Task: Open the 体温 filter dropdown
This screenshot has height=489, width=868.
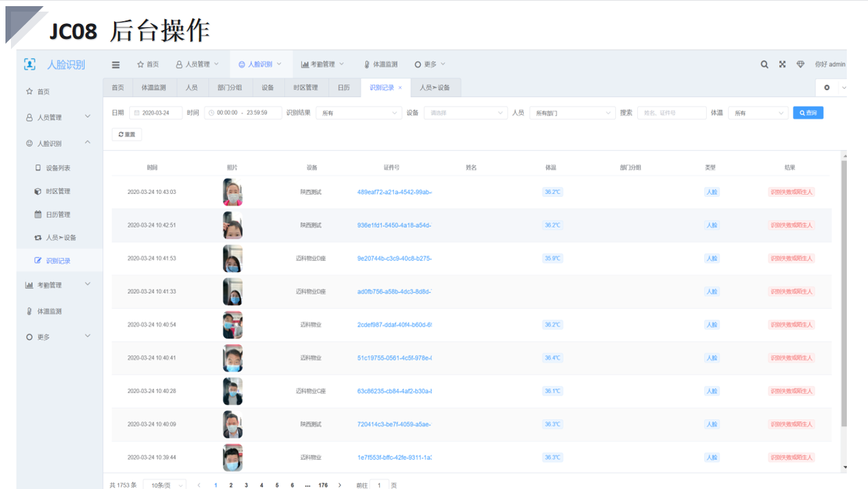Action: point(758,113)
